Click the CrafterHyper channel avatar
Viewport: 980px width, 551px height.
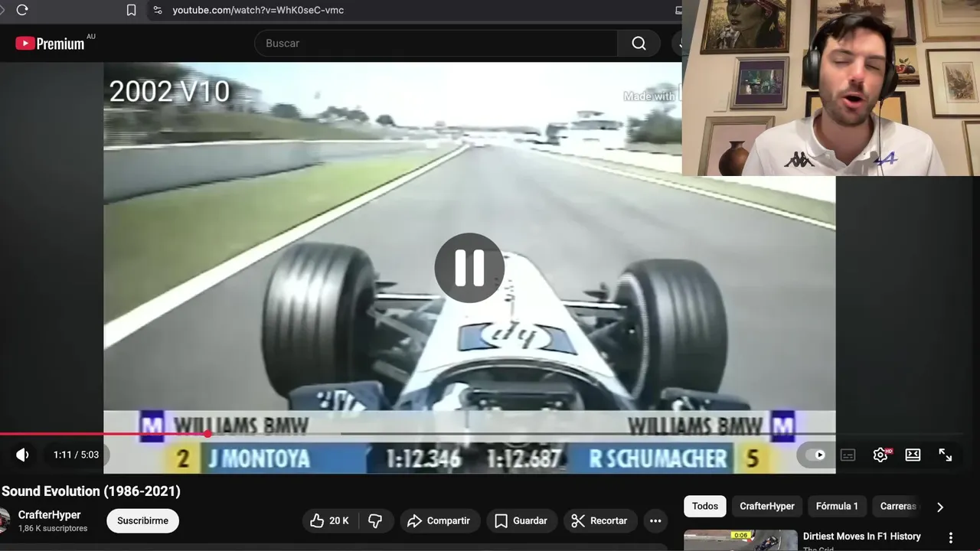pyautogui.click(x=4, y=520)
